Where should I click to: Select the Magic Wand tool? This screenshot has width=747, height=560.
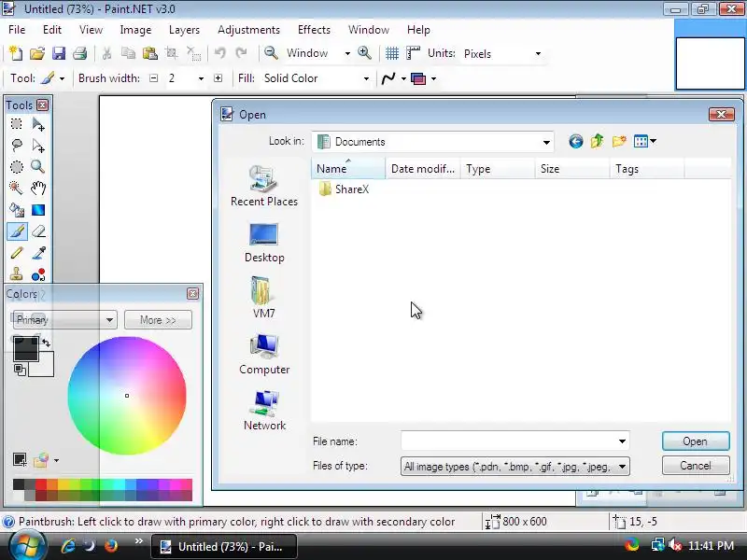pos(17,189)
